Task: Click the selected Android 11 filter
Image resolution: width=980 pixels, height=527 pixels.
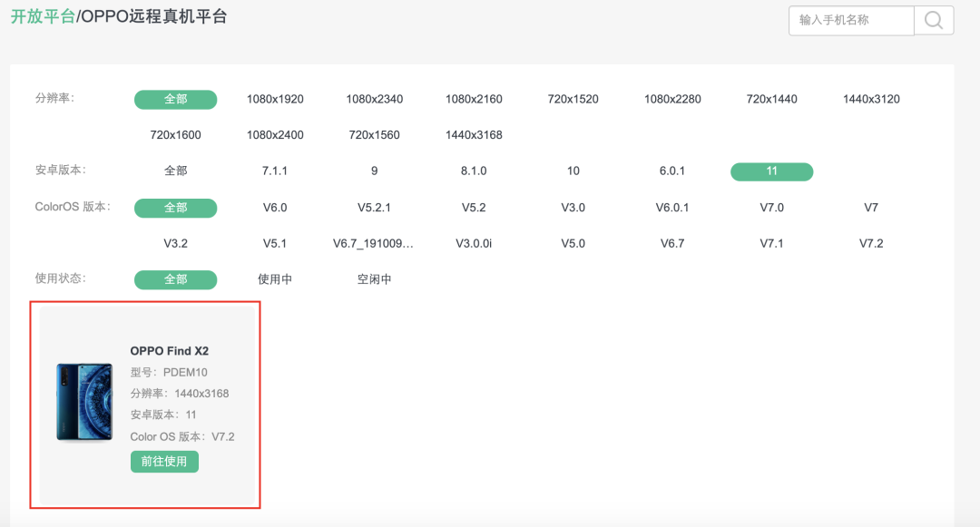Action: click(772, 171)
